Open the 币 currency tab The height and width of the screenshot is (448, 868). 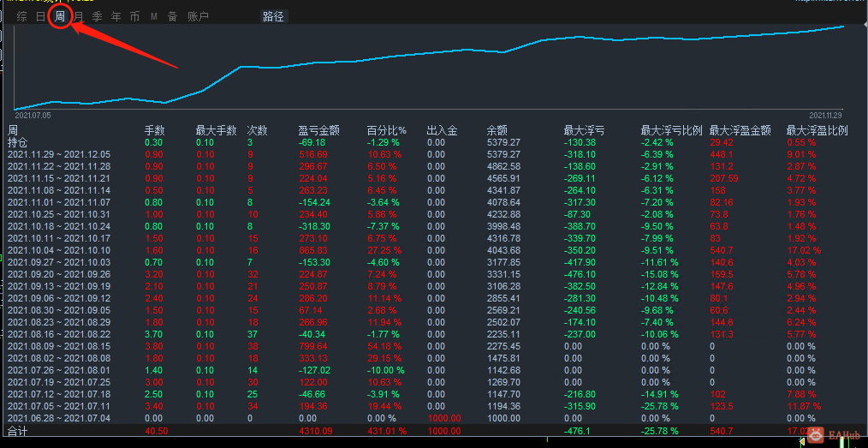[x=134, y=16]
